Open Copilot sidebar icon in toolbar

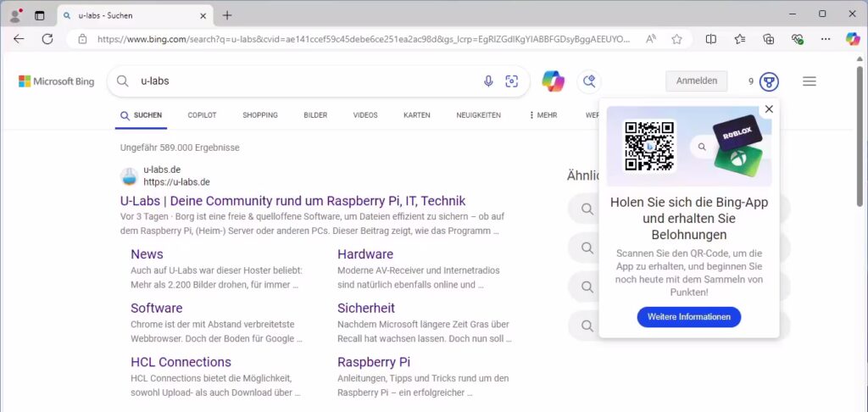tap(853, 39)
